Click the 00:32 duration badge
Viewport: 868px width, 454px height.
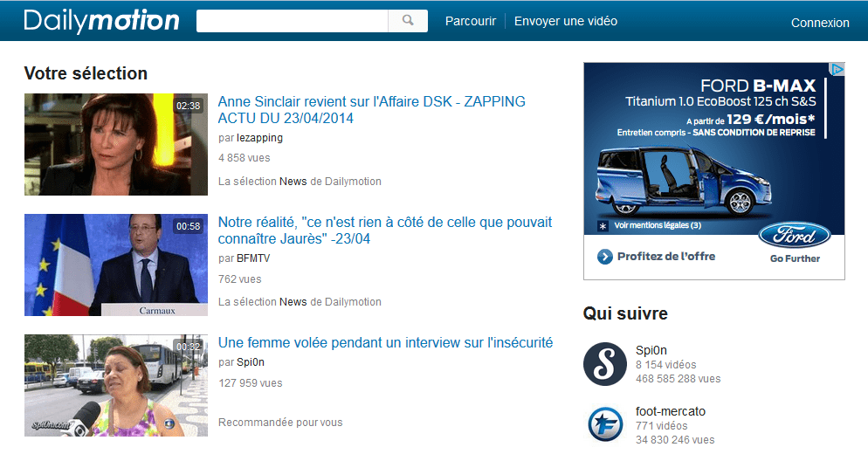pos(189,347)
